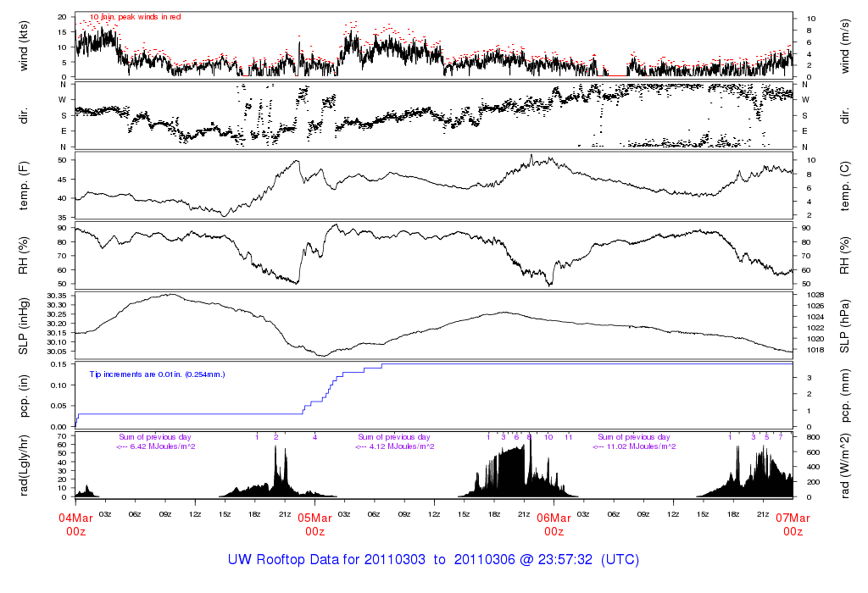Click the "wind (m/s)" axis label
The height and width of the screenshot is (593, 868).
(x=845, y=46)
